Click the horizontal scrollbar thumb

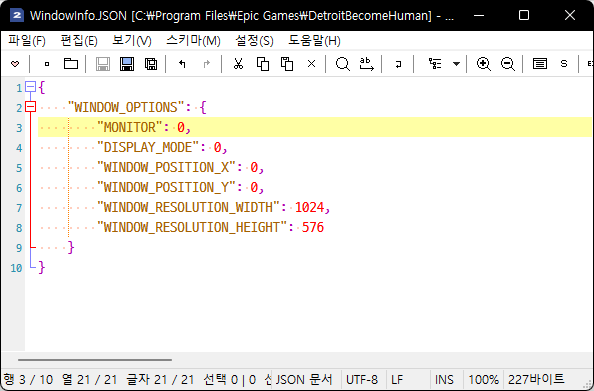coord(95,360)
